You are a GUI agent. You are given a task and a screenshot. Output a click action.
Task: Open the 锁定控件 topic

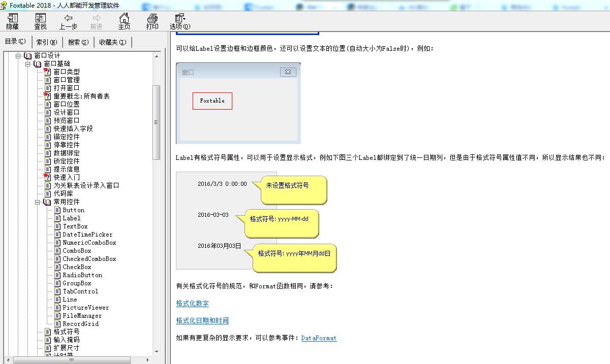point(67,161)
